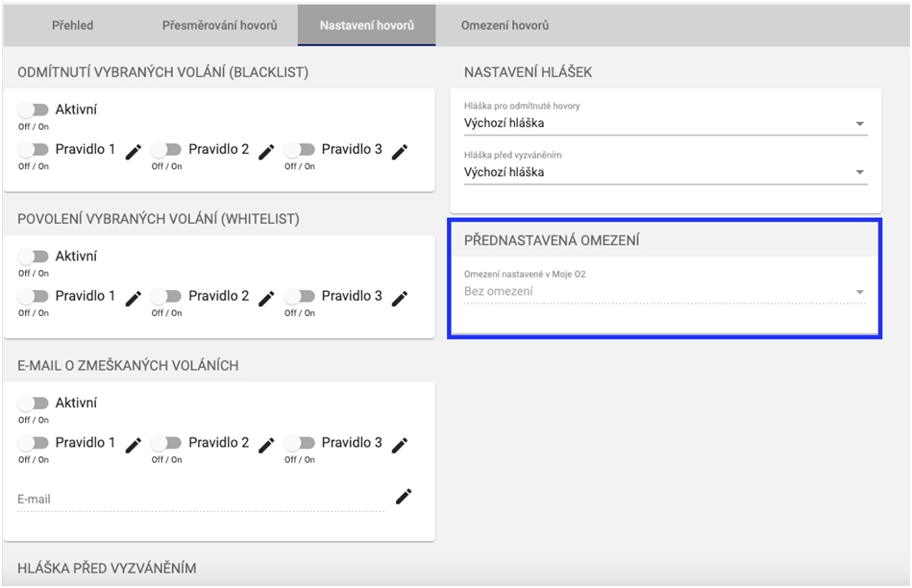The width and height of the screenshot is (912, 588).
Task: Click the E-mail input field
Action: (x=200, y=500)
